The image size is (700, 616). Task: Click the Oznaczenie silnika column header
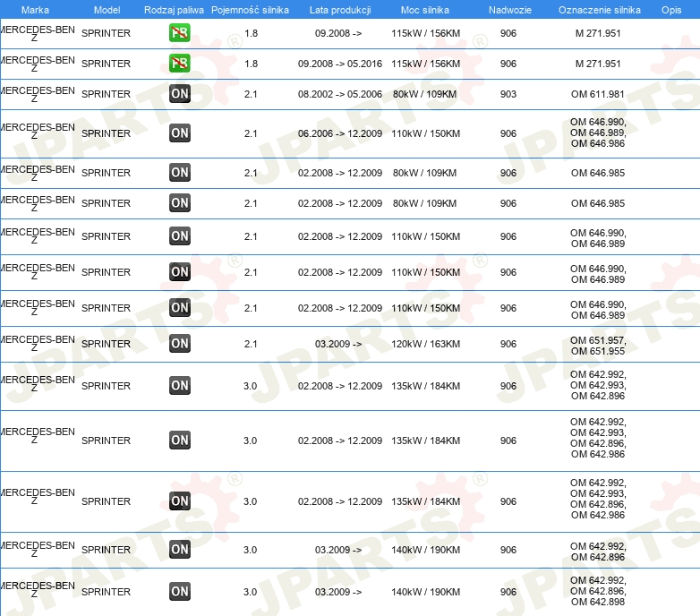click(599, 10)
